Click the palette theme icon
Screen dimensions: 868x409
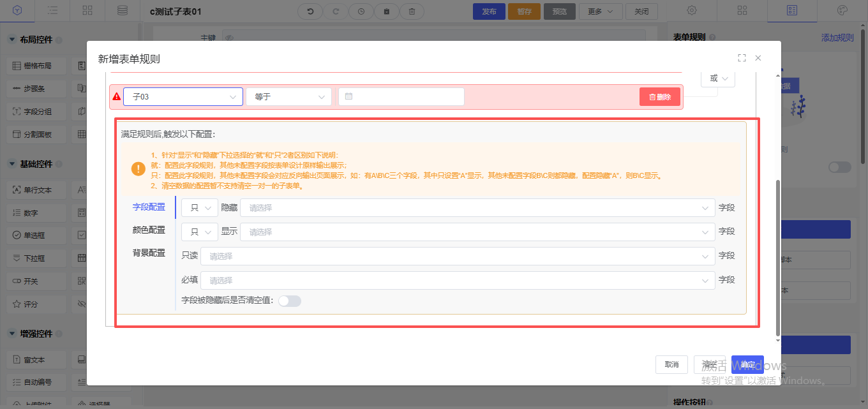pos(842,10)
